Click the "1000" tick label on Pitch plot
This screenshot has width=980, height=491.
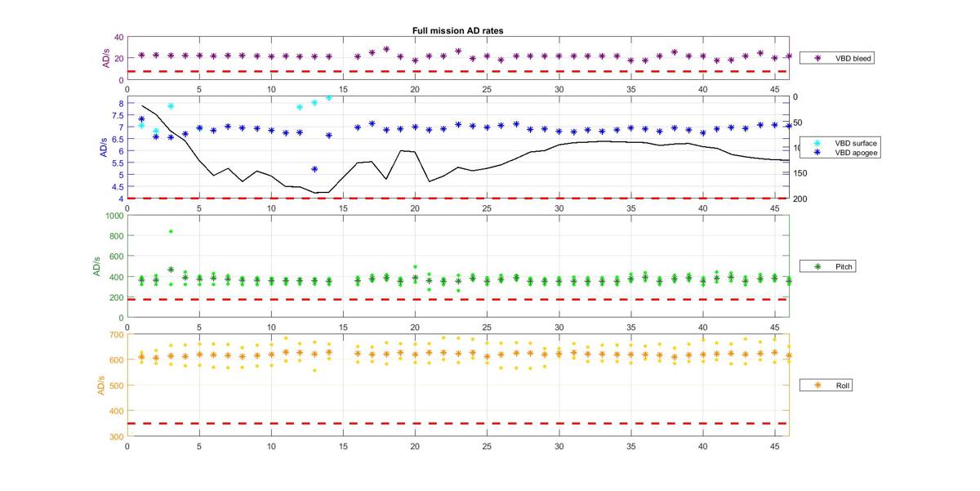click(114, 216)
